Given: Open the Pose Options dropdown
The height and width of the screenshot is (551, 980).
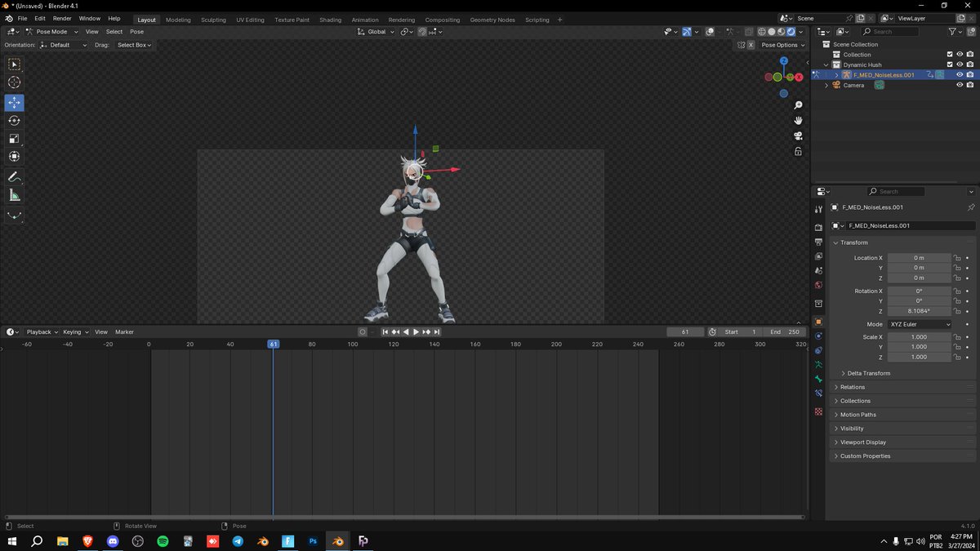Looking at the screenshot, I should point(782,45).
